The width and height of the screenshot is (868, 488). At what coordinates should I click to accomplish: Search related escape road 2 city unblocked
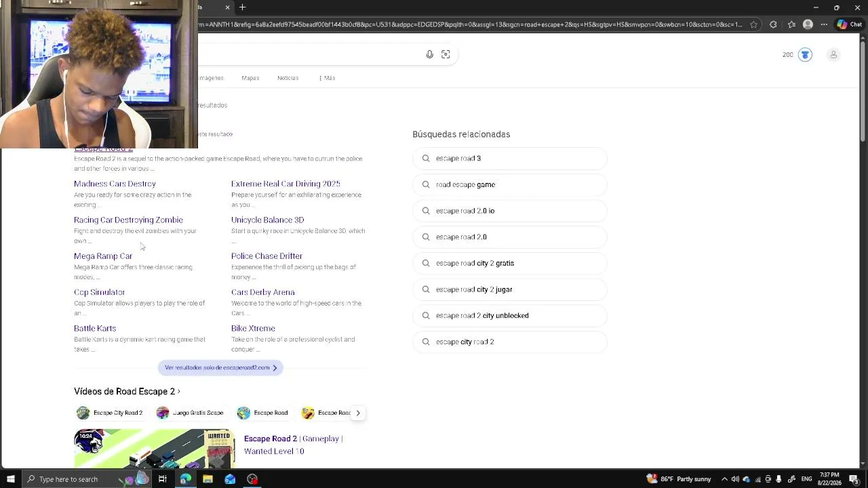coord(509,315)
